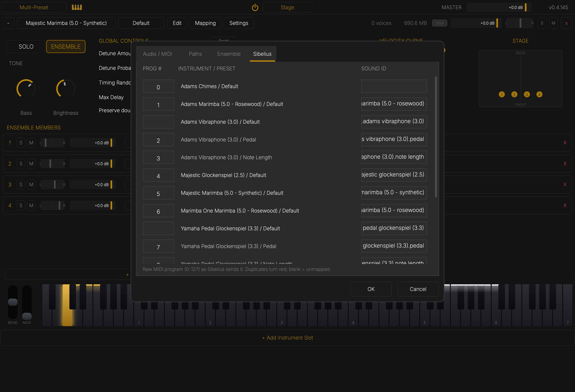Mute ensemble member 2
The image size is (575, 392).
(31, 164)
